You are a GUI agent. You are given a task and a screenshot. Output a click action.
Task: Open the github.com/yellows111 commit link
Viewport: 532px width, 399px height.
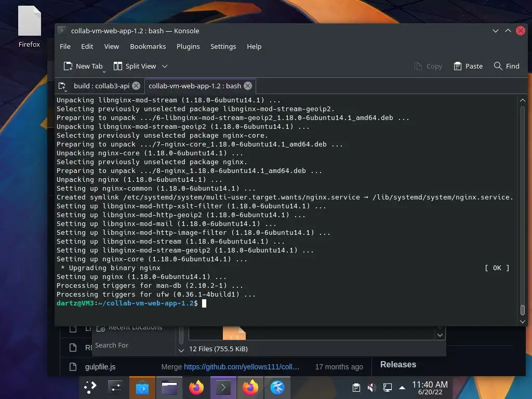pos(242,367)
